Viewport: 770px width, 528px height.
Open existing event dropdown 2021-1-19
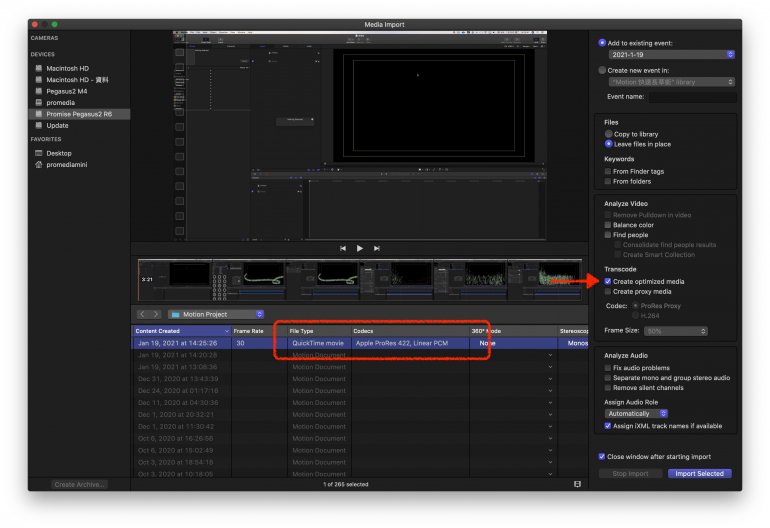point(671,54)
